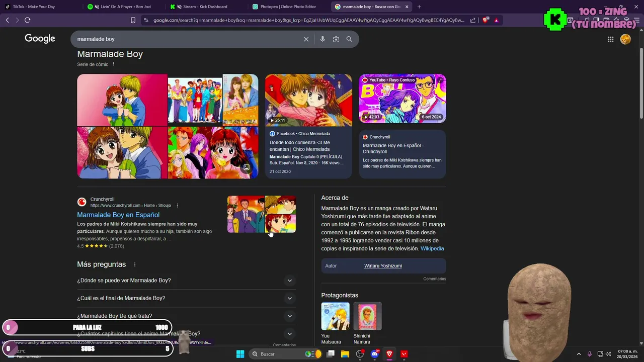Search by image with the Google Lens icon
The image size is (644, 362).
pos(336,39)
